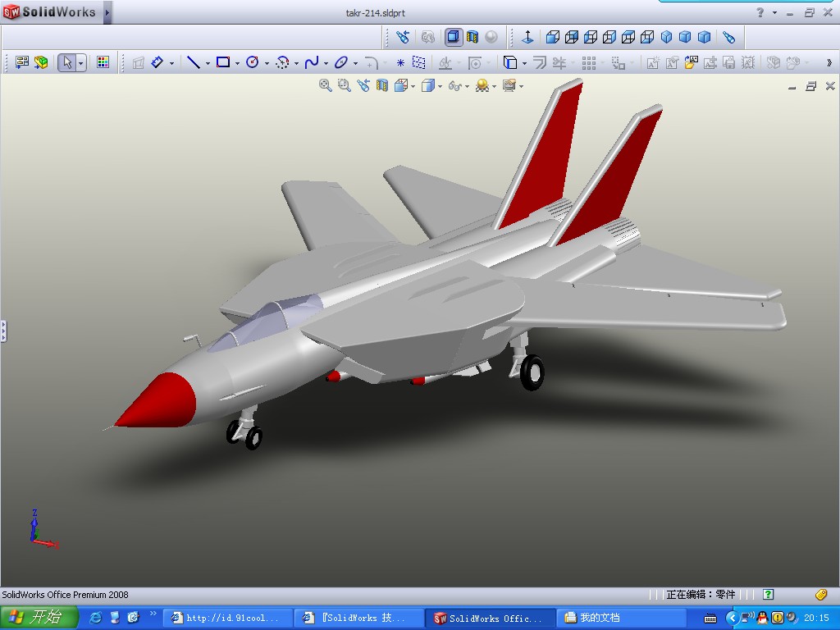Launch Internet Explorer from quick launch
The image size is (840, 630).
pos(95,618)
